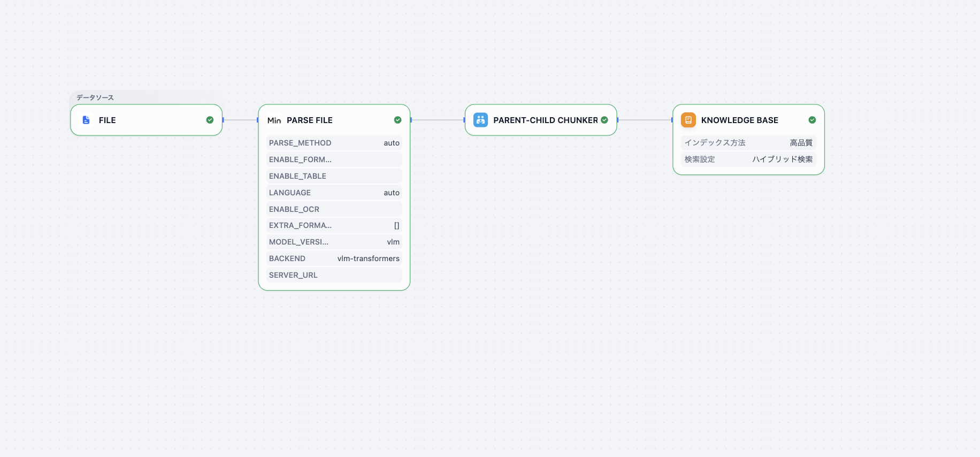Click the BACKEND vlm-transformers row
Screen dimensions: 980x457
tap(334, 258)
